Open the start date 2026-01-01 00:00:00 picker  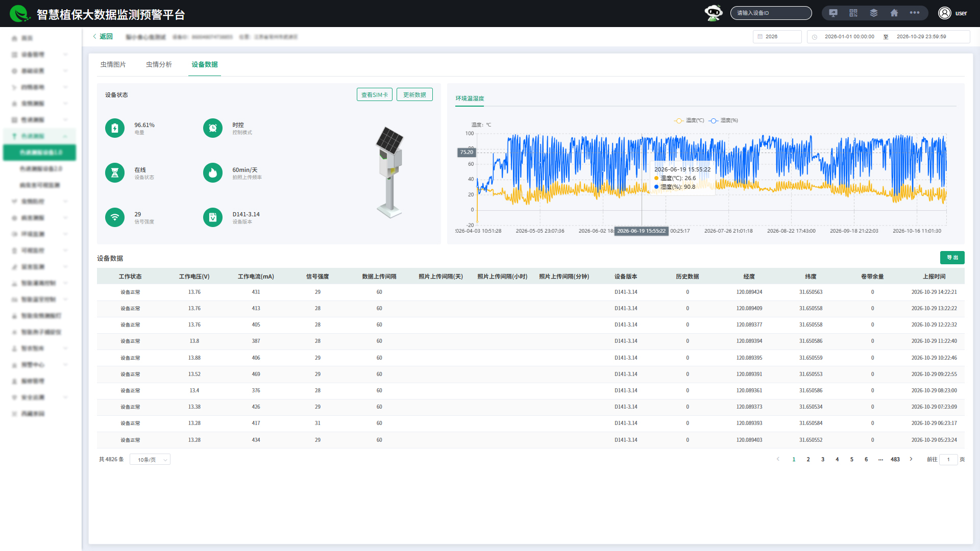point(849,37)
